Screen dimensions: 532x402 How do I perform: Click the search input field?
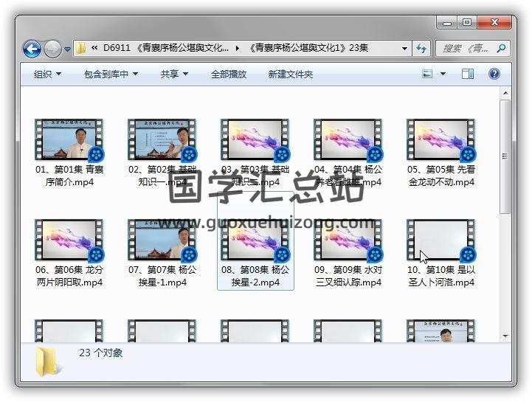coord(465,49)
